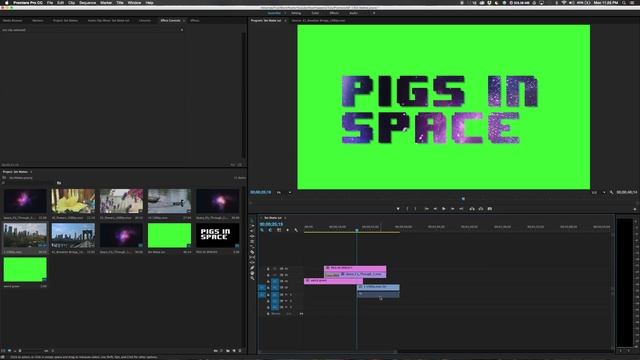Expand workspace overflow chevron
640x360 pixels.
[374, 13]
